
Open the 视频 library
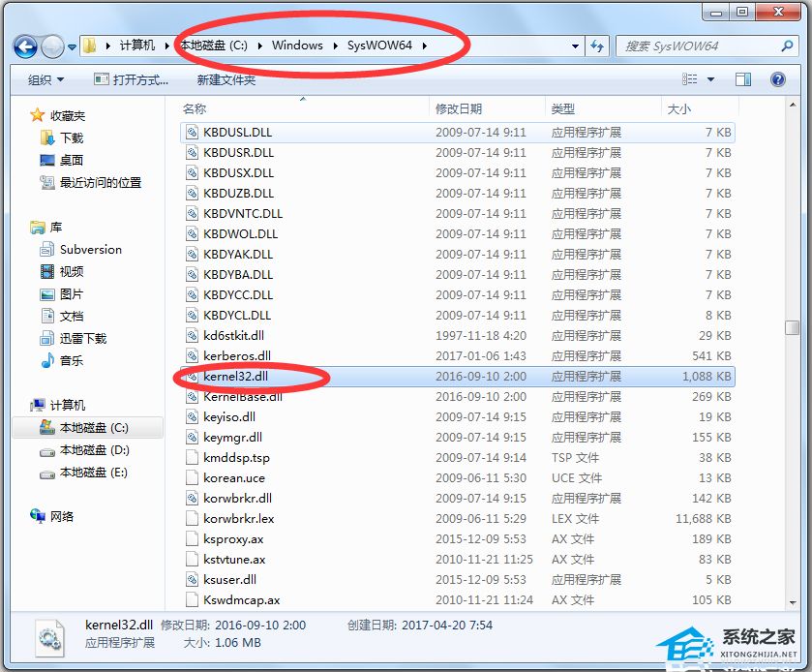point(72,271)
